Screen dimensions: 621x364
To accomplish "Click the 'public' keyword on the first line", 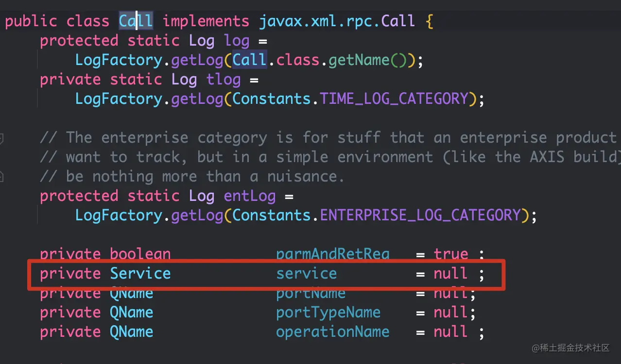I will pyautogui.click(x=31, y=21).
